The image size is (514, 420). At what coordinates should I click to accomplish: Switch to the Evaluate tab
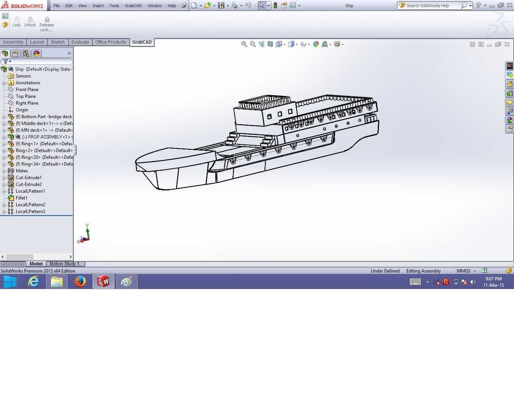(x=80, y=42)
